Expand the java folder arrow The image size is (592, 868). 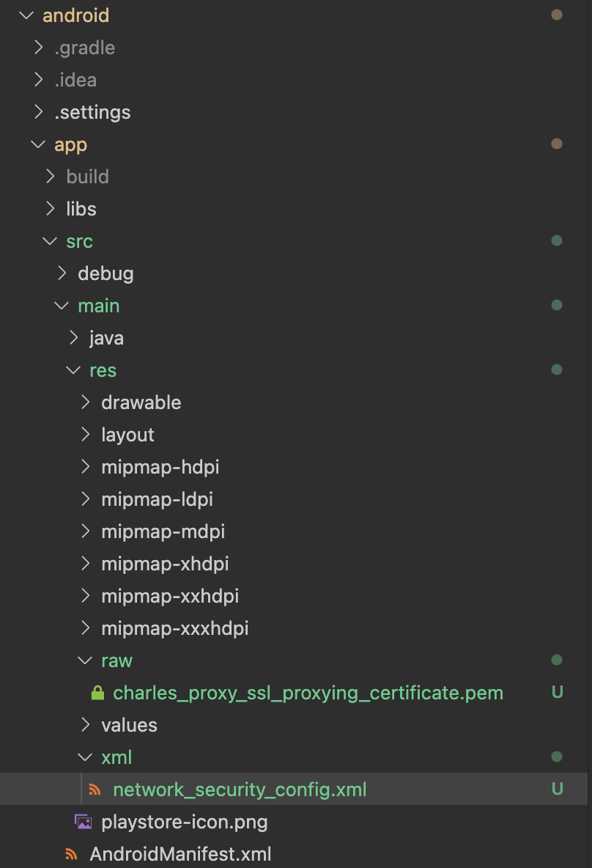[x=73, y=338]
